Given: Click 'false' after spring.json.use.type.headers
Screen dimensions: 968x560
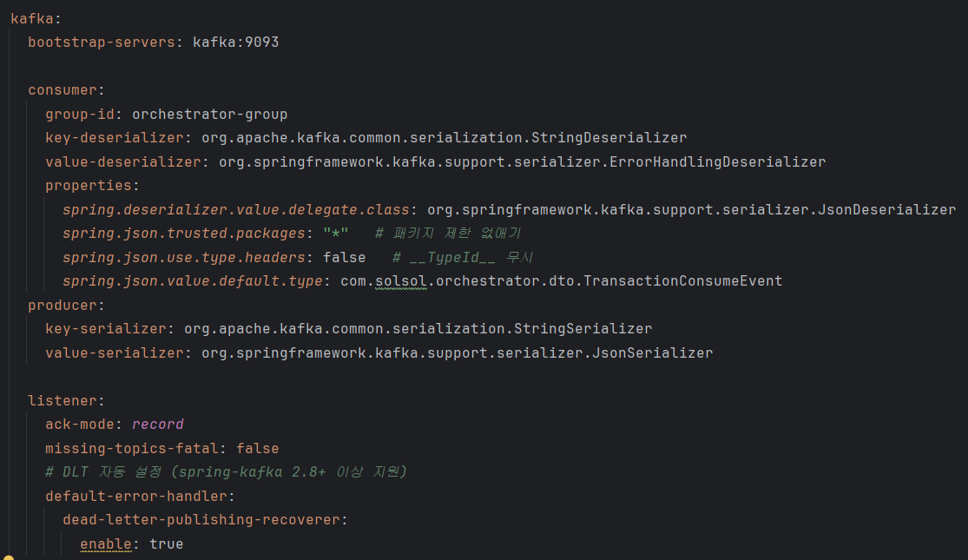Looking at the screenshot, I should pos(344,257).
